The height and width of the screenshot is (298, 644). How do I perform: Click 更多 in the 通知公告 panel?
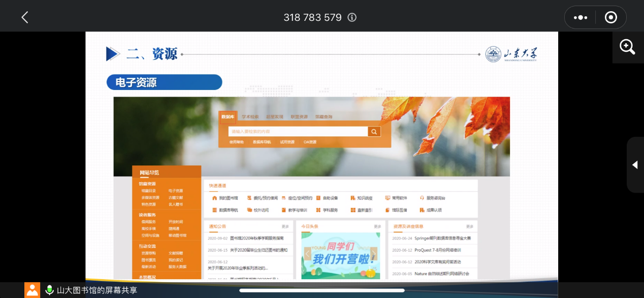tap(285, 226)
